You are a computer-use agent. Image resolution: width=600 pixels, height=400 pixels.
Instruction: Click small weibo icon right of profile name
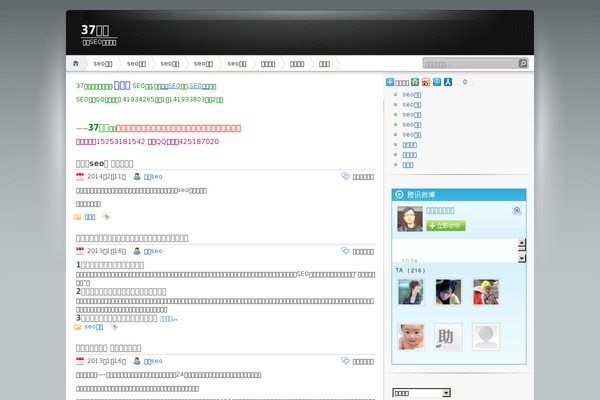(x=517, y=211)
